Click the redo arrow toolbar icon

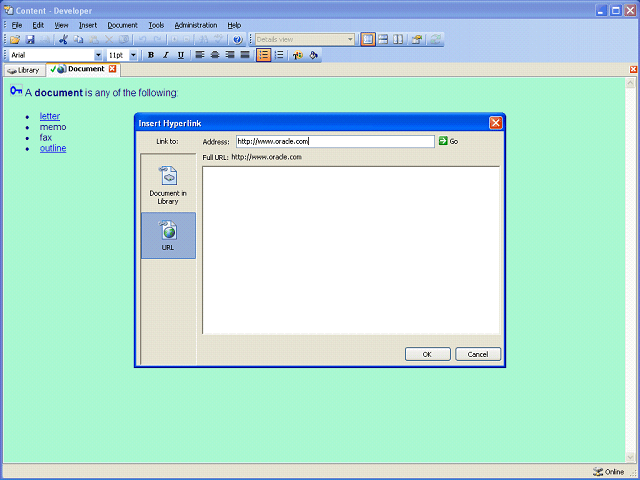pyautogui.click(x=158, y=40)
